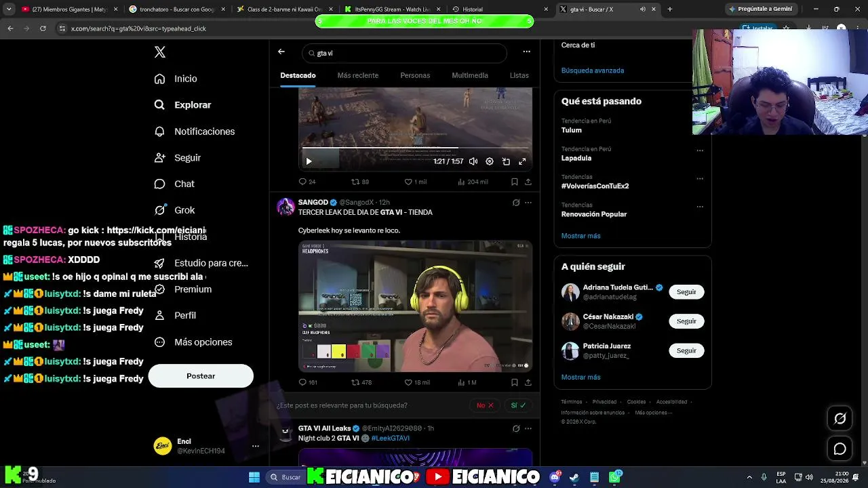
Task: Open the floating Grok button
Action: point(840,419)
